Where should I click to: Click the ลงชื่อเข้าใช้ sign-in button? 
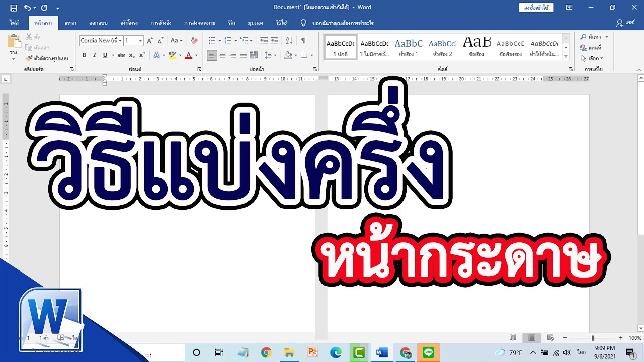coord(536,8)
